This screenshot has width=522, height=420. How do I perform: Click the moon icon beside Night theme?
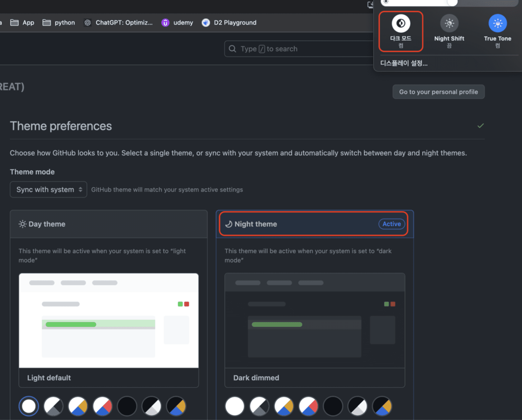coord(229,224)
